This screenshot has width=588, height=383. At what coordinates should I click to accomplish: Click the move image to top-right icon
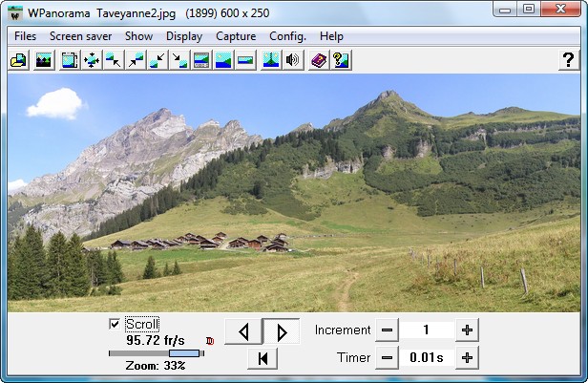pyautogui.click(x=136, y=60)
